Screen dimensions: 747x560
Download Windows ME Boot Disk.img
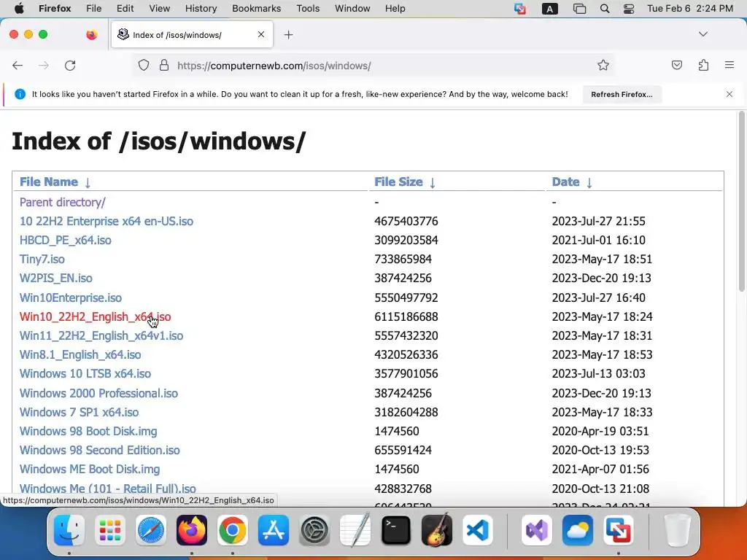pos(90,470)
